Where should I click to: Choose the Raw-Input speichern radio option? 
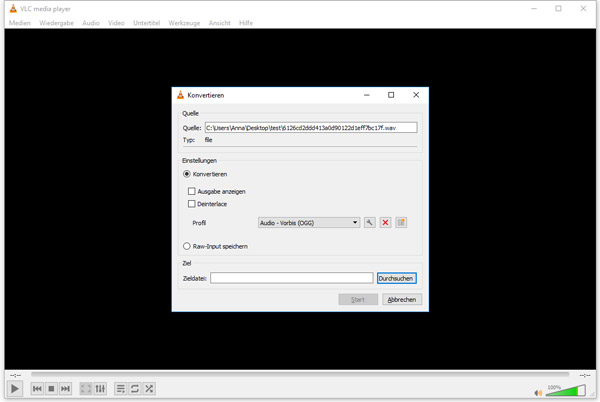pyautogui.click(x=187, y=246)
